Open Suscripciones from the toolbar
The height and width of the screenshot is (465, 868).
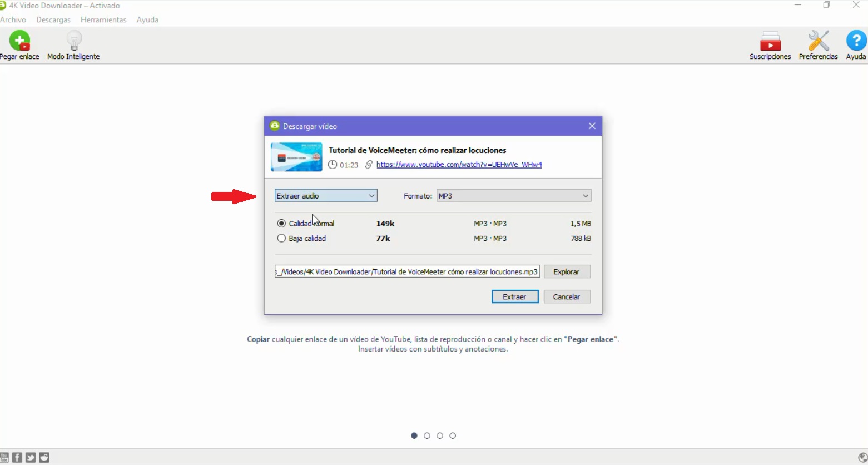tap(770, 41)
